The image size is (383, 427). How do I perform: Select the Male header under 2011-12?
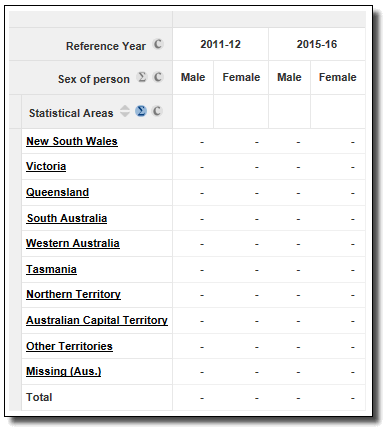coord(193,77)
